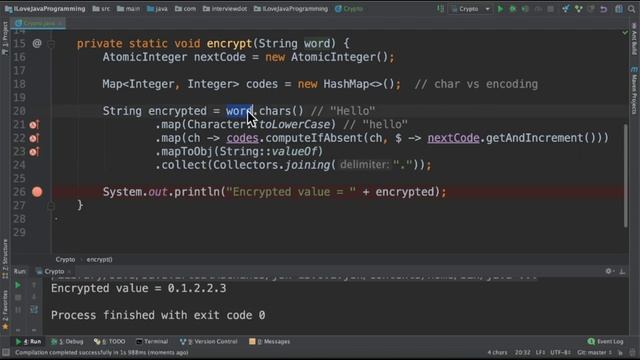Rerun Crypto in the Run panel
The width and height of the screenshot is (640, 360).
click(x=18, y=285)
